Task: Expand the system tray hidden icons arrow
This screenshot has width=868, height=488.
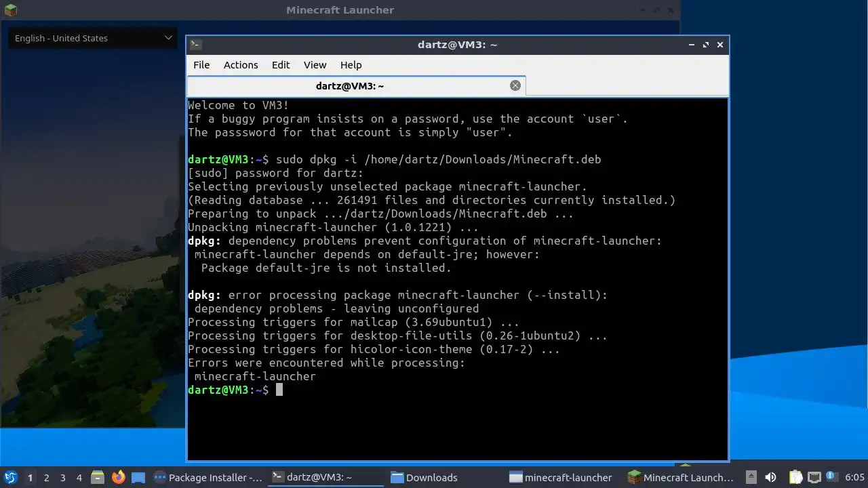Action: pos(751,477)
